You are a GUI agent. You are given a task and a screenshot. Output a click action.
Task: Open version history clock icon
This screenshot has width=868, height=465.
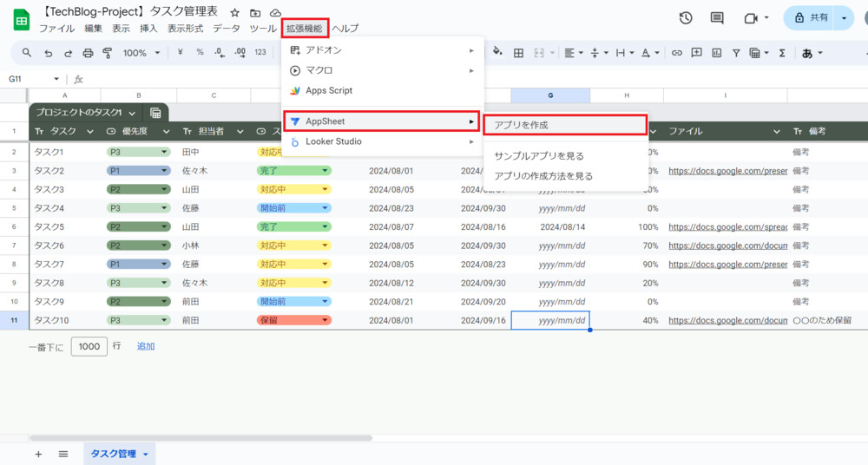(x=686, y=18)
